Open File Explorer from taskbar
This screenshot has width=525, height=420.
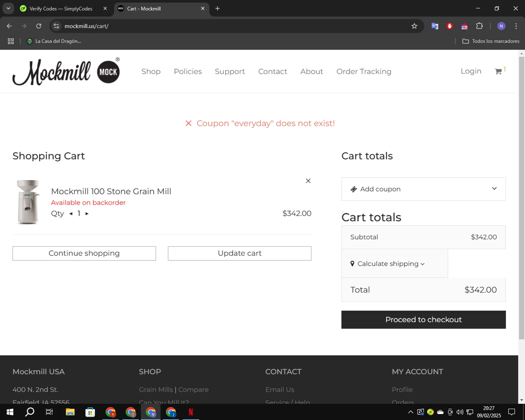click(x=70, y=412)
